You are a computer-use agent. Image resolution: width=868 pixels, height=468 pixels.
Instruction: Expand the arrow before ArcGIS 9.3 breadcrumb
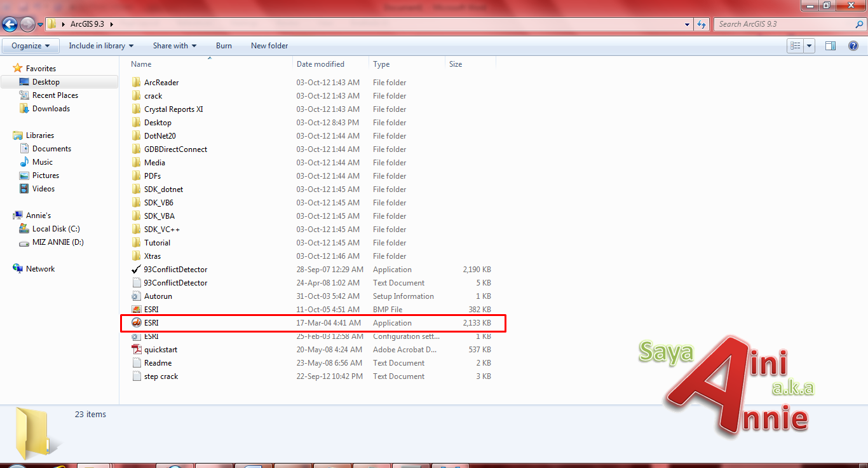64,24
